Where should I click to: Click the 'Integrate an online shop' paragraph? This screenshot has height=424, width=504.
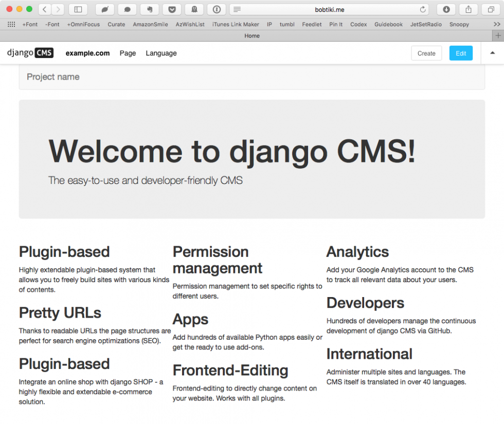tap(91, 392)
